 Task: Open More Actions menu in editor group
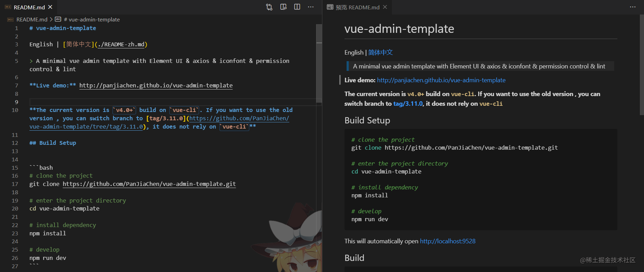click(x=311, y=7)
